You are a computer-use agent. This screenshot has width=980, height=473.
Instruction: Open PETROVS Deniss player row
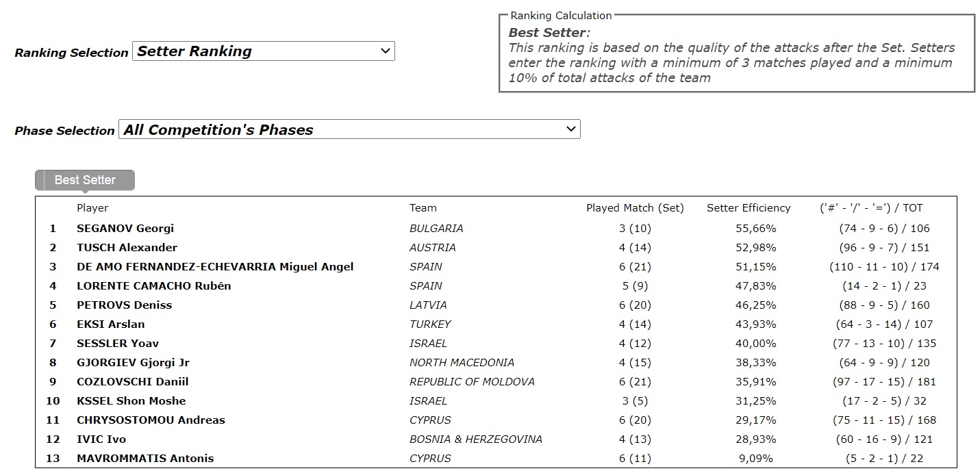pos(124,305)
